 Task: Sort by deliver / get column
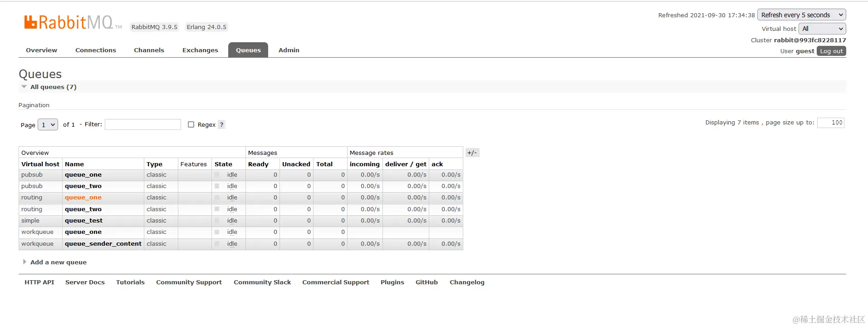click(406, 164)
